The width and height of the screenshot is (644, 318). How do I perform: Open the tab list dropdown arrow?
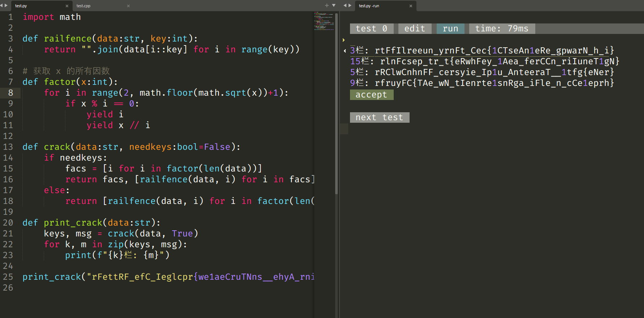click(334, 5)
